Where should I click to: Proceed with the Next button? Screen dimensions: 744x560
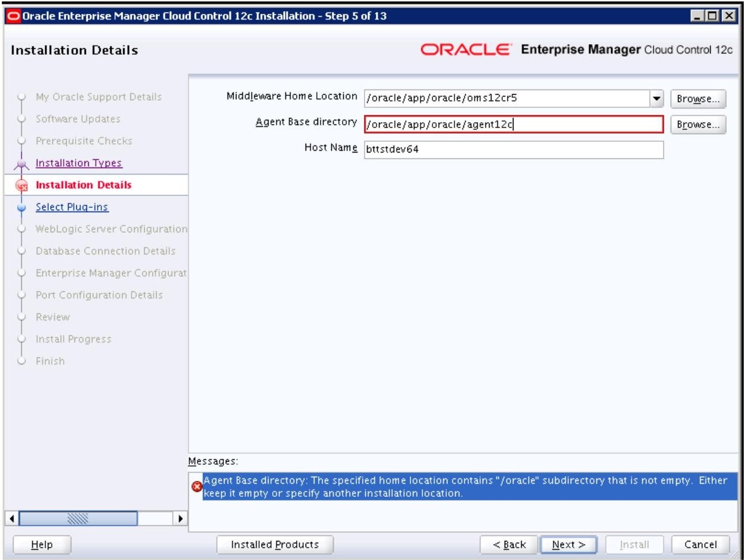point(569,545)
